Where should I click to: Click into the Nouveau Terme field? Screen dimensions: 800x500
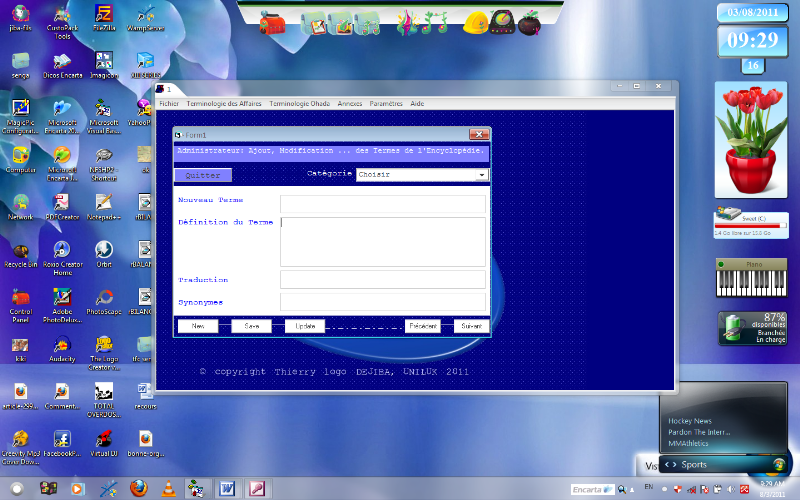(383, 204)
